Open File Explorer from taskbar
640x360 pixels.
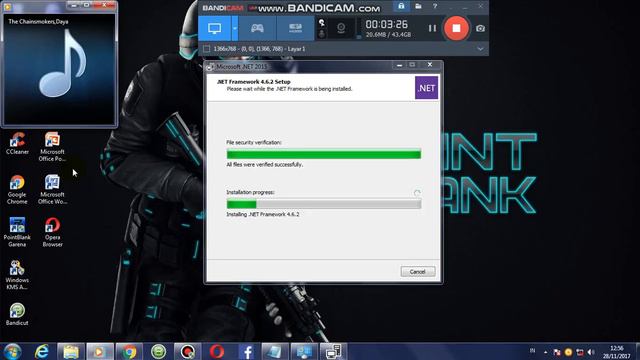(x=71, y=351)
